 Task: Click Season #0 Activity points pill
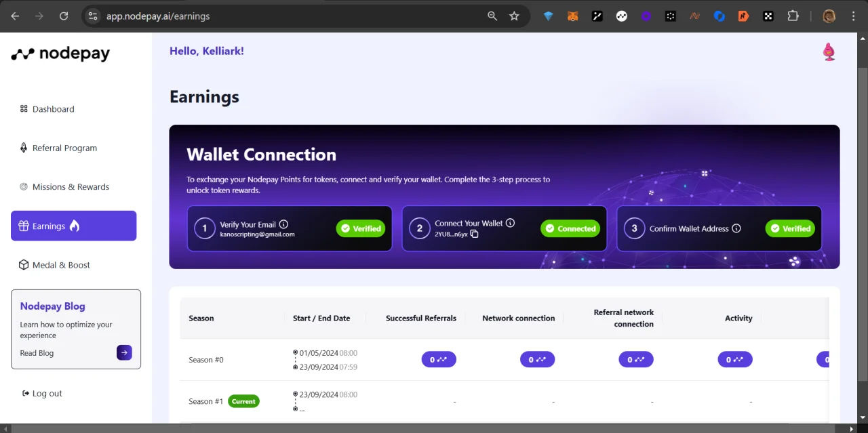tap(735, 360)
